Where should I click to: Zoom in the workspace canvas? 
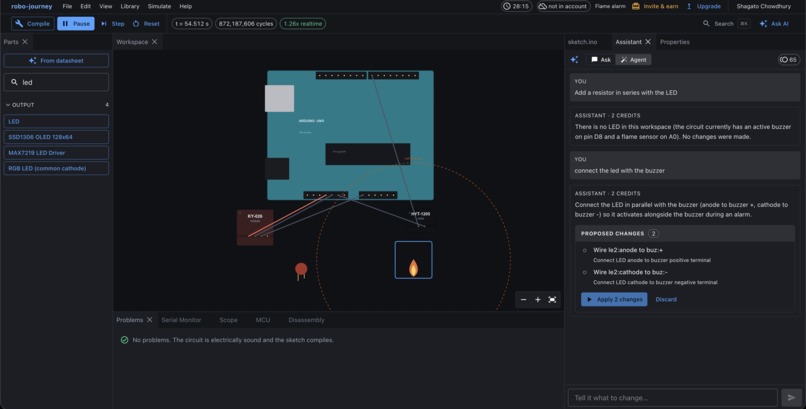538,300
